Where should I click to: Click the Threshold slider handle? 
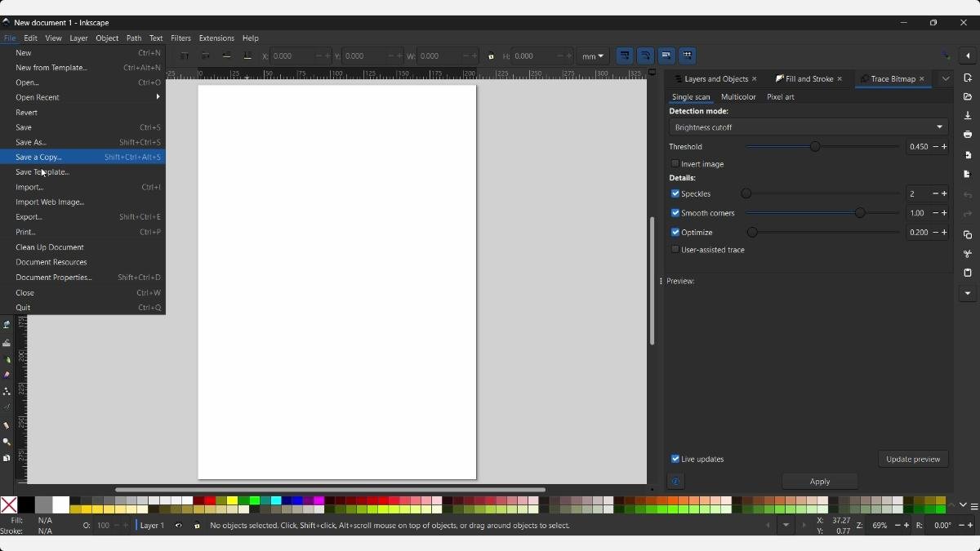(815, 147)
